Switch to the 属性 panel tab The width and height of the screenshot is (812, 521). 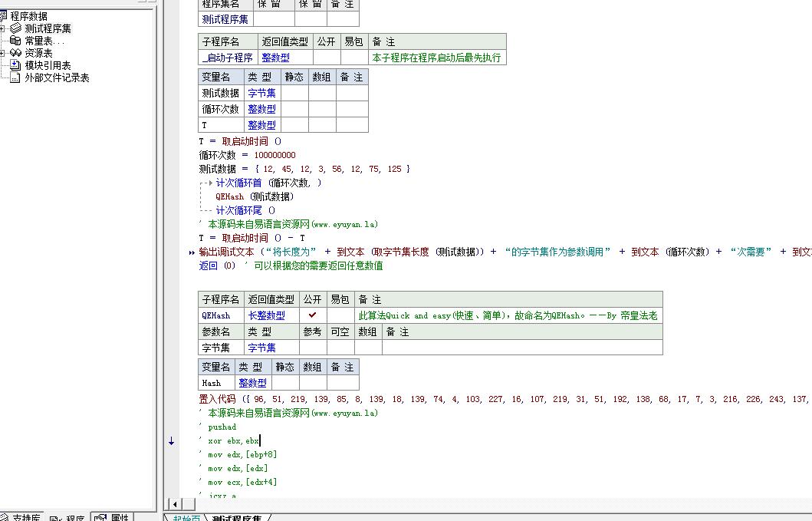(x=113, y=517)
